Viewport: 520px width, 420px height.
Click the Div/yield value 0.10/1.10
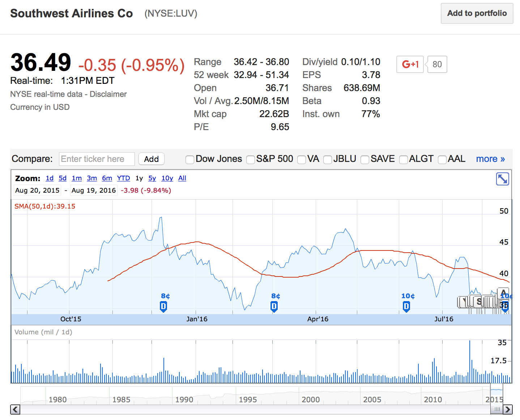361,62
